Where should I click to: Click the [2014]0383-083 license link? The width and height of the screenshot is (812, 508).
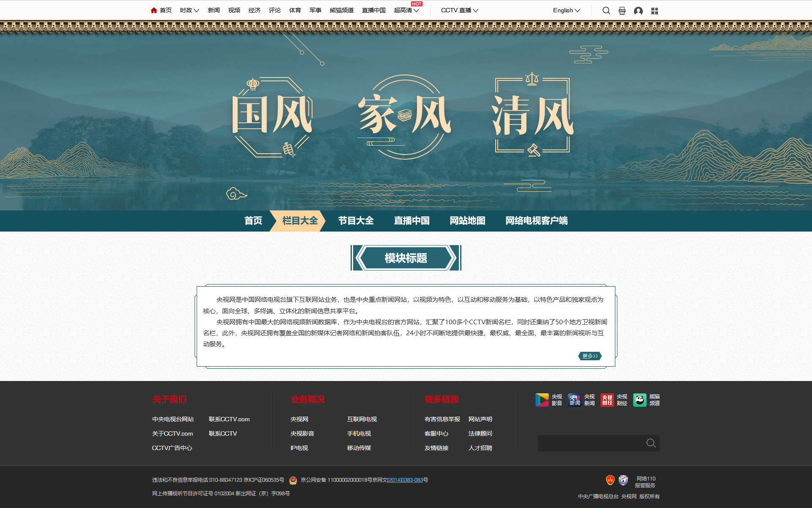coord(405,480)
